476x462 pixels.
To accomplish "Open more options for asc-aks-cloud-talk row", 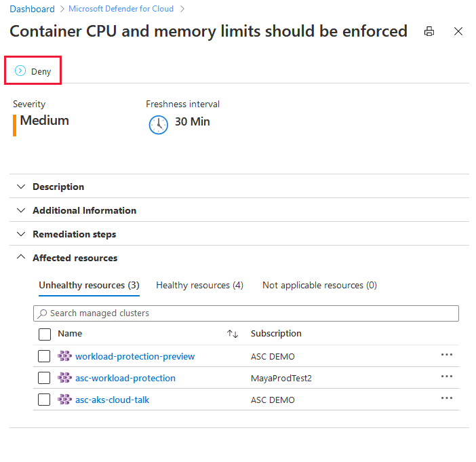I will coord(447,398).
